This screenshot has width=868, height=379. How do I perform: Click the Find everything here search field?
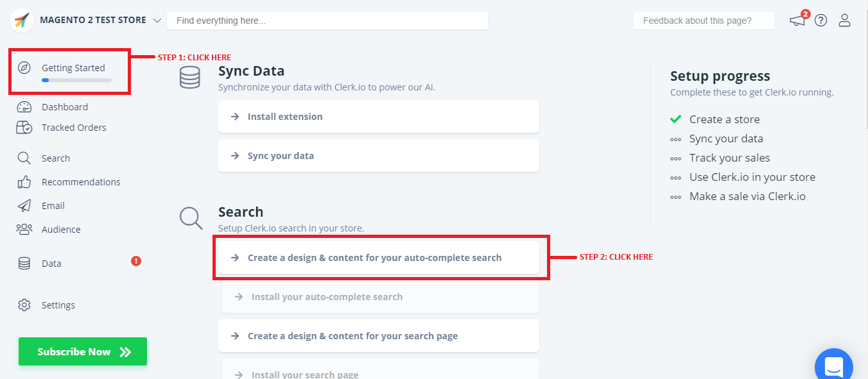click(x=327, y=21)
